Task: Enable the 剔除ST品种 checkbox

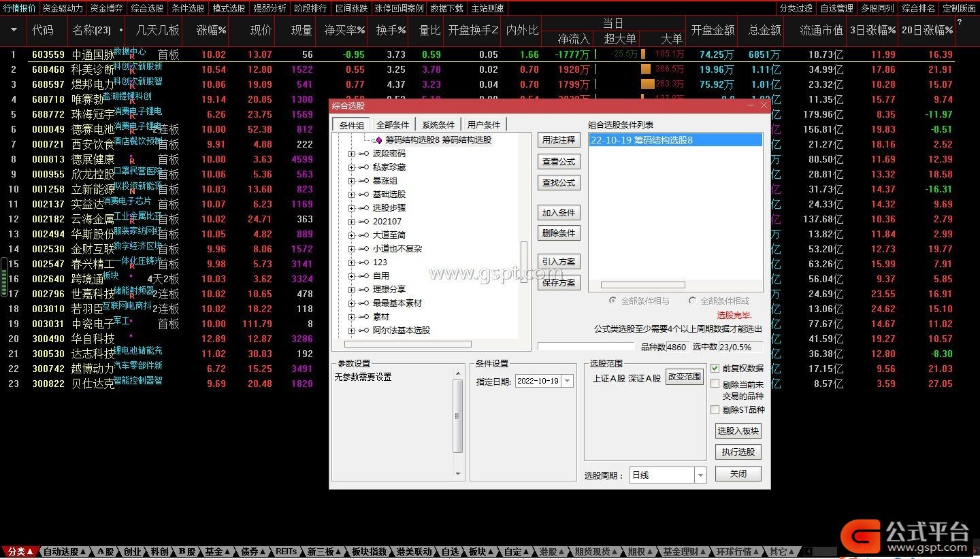Action: pyautogui.click(x=715, y=410)
